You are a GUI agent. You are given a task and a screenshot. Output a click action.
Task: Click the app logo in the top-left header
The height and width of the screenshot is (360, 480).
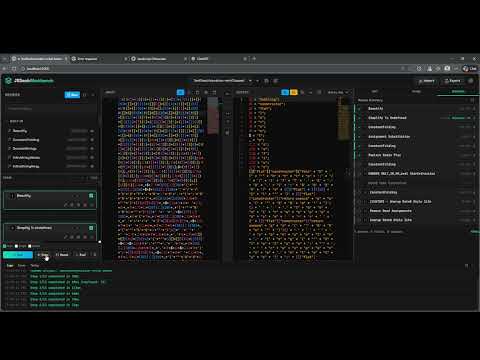[x=8, y=81]
